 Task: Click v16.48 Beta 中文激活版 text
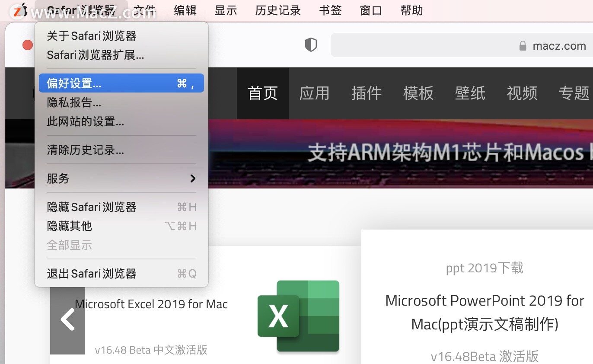(151, 349)
